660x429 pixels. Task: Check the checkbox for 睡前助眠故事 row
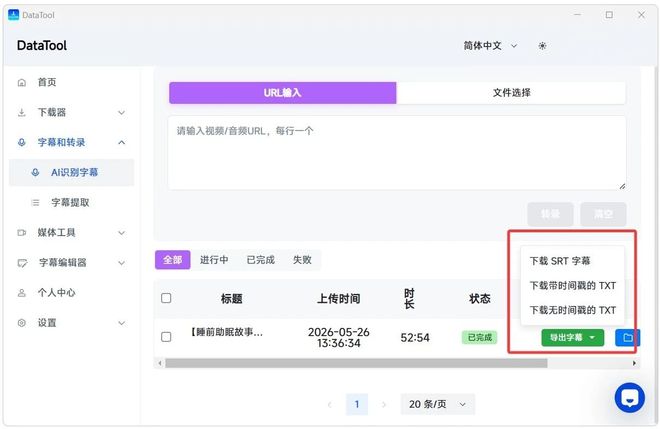click(166, 337)
